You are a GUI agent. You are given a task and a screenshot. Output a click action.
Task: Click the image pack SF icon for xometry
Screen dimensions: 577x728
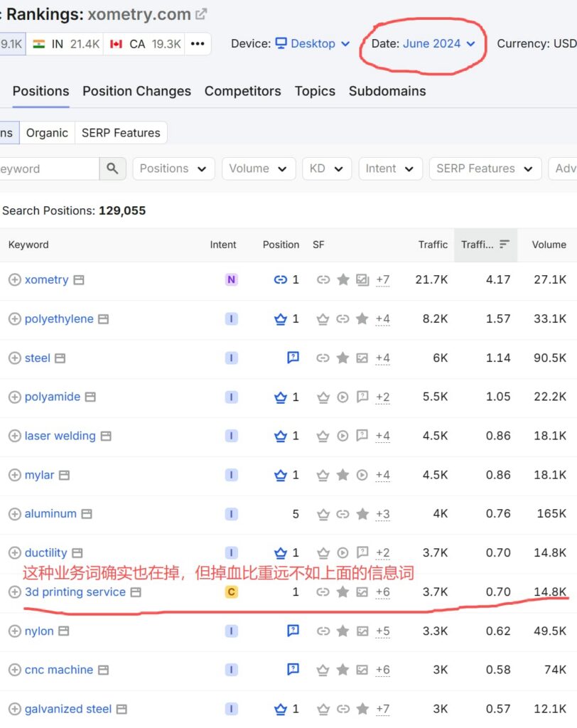pyautogui.click(x=362, y=279)
